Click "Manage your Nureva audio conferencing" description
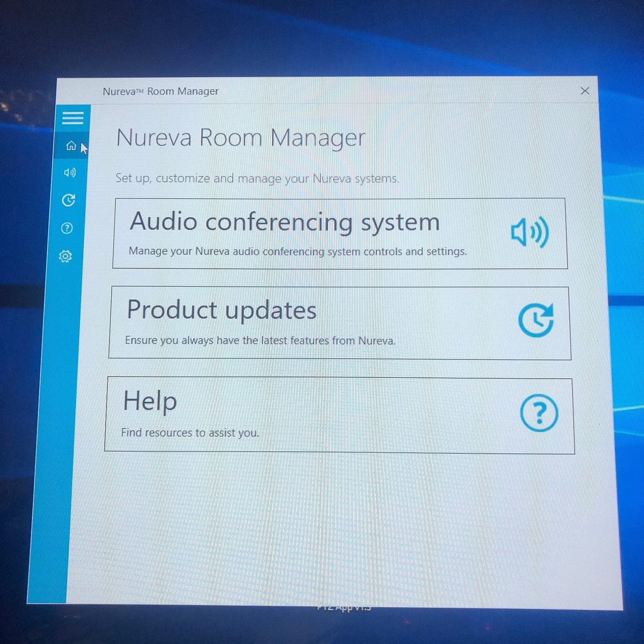The image size is (644, 644). (x=298, y=251)
